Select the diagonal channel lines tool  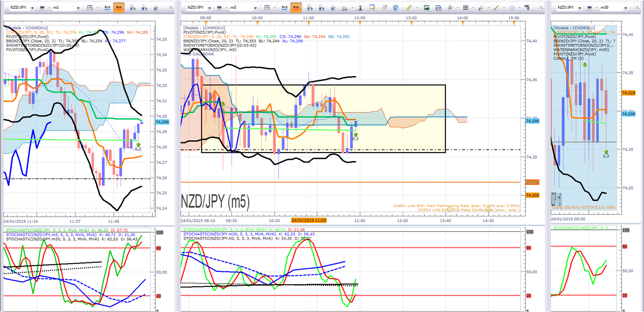tap(450, 8)
